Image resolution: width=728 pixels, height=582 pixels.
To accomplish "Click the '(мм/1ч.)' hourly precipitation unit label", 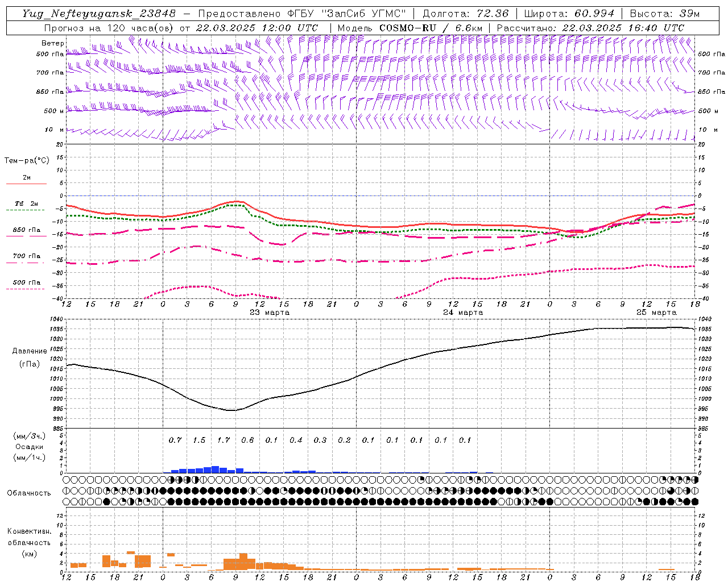I will [x=30, y=458].
